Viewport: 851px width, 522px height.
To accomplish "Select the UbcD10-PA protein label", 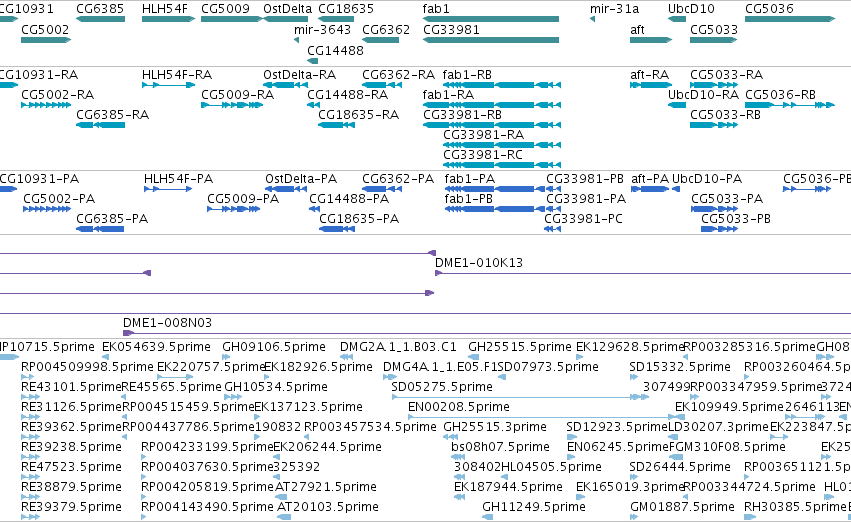I will [707, 179].
